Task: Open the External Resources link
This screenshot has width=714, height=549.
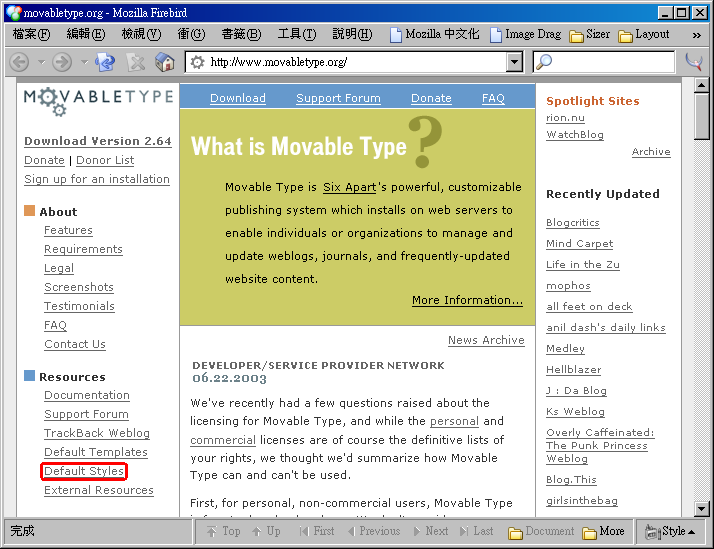Action: click(99, 490)
